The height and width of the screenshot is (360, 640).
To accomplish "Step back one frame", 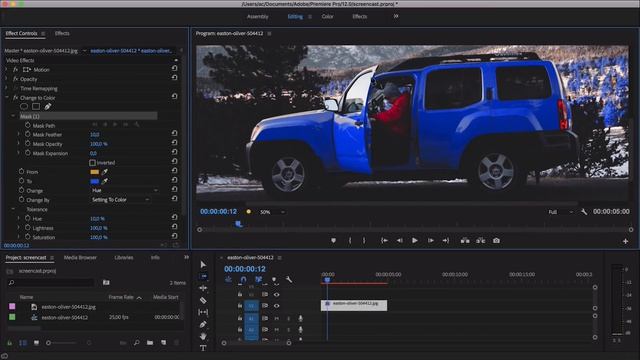I will (x=399, y=241).
